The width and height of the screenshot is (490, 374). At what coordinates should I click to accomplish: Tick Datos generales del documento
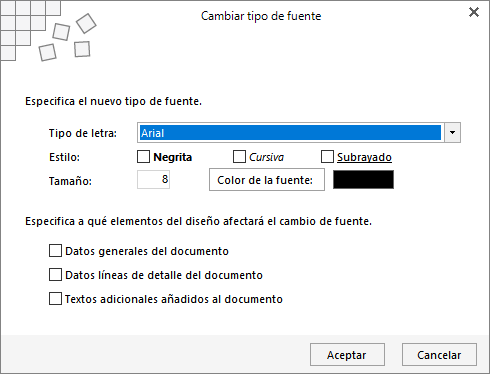[x=55, y=251]
